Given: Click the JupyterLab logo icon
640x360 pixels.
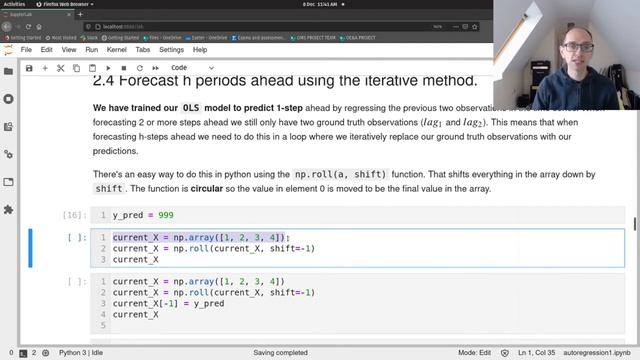Looking at the screenshot, I should tap(8, 50).
